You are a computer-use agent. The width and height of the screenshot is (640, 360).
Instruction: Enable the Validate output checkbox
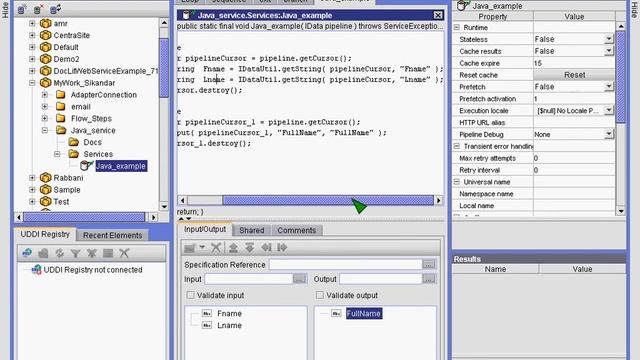320,295
